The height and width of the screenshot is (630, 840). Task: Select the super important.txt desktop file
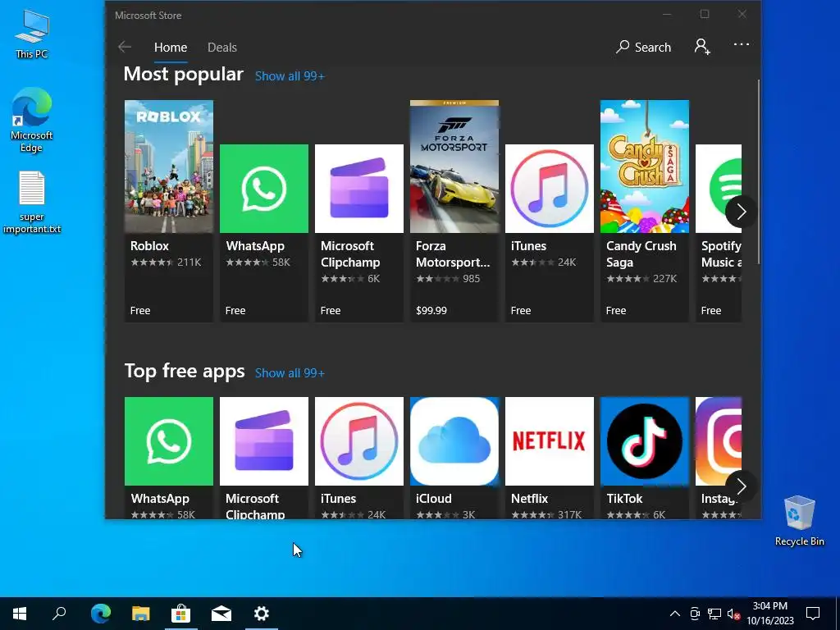pyautogui.click(x=32, y=203)
